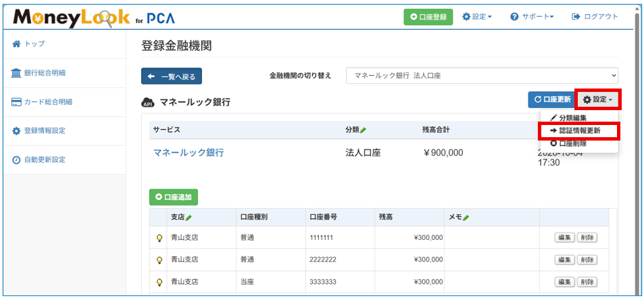This screenshot has width=644, height=298.
Task: Click the green 口座追加 button
Action: [x=173, y=197]
